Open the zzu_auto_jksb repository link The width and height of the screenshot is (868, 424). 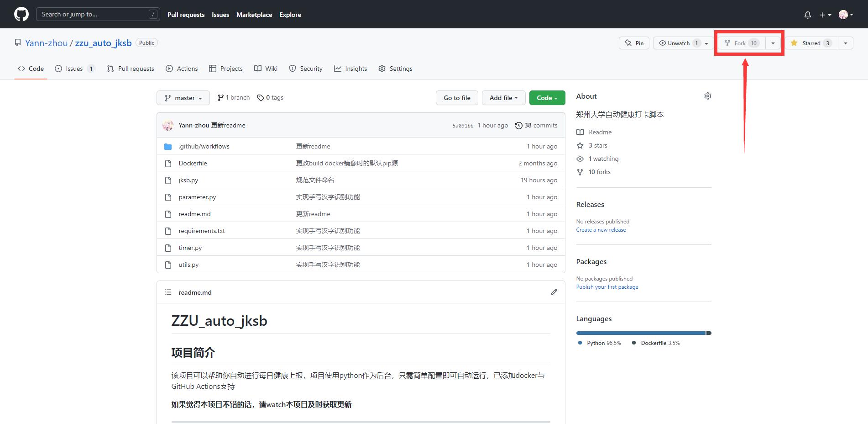[103, 43]
